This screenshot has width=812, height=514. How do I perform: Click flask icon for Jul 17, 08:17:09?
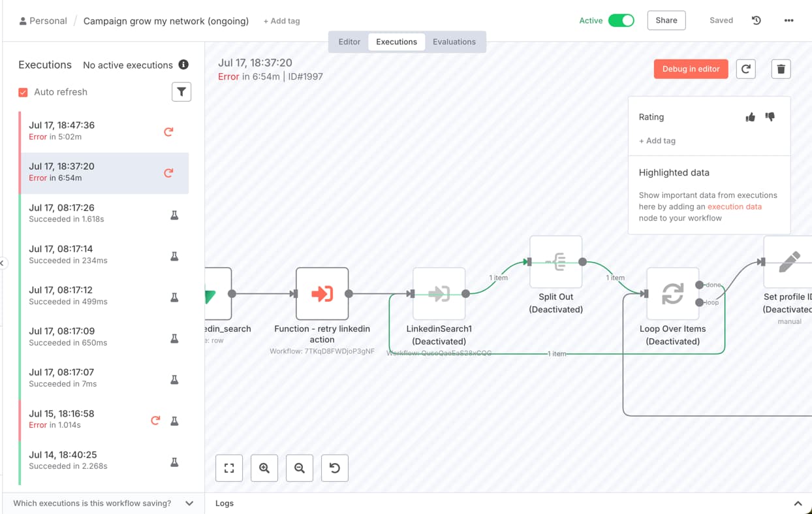tap(174, 338)
